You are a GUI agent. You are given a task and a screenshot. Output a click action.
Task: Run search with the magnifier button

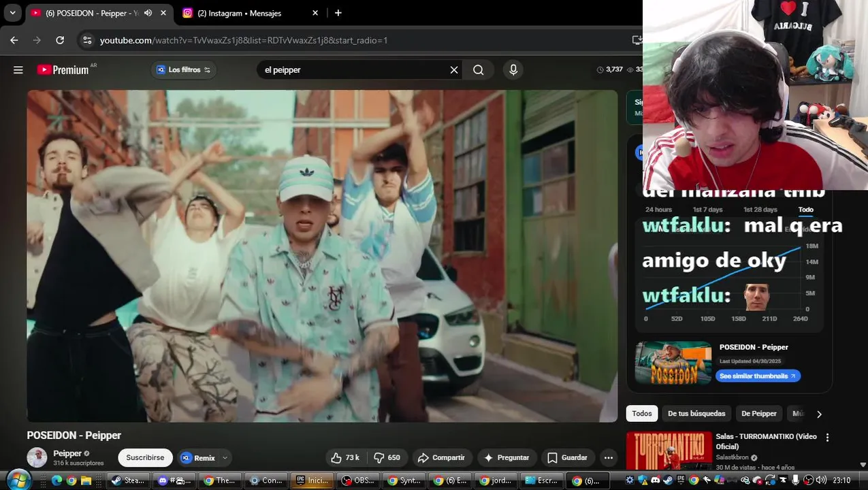pyautogui.click(x=479, y=69)
